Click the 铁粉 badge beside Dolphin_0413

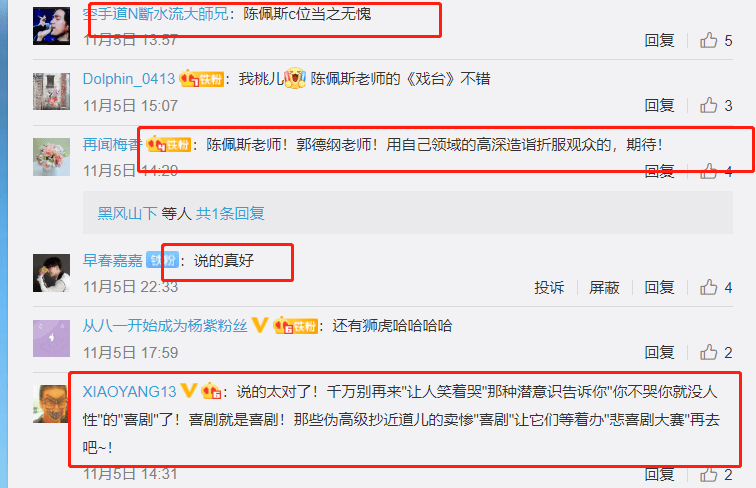[202, 79]
